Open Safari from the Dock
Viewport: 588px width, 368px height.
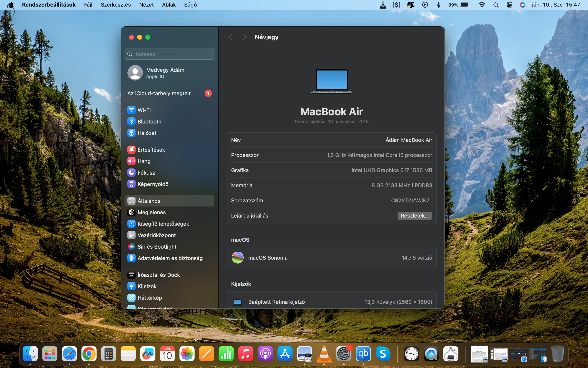point(69,353)
